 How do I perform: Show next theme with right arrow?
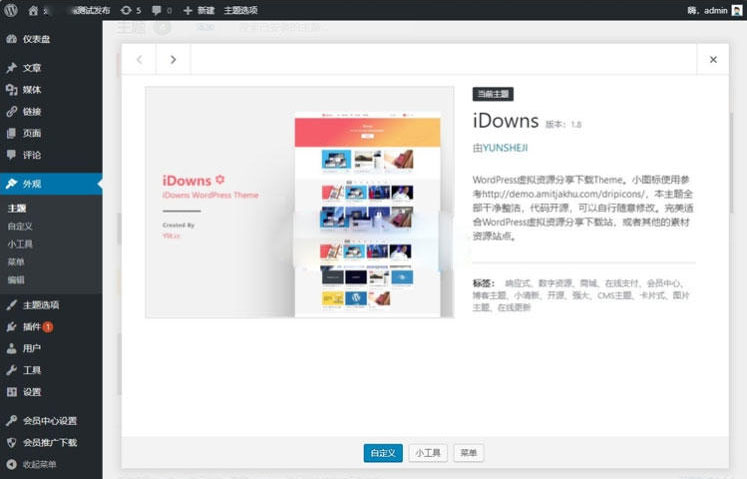coord(173,59)
